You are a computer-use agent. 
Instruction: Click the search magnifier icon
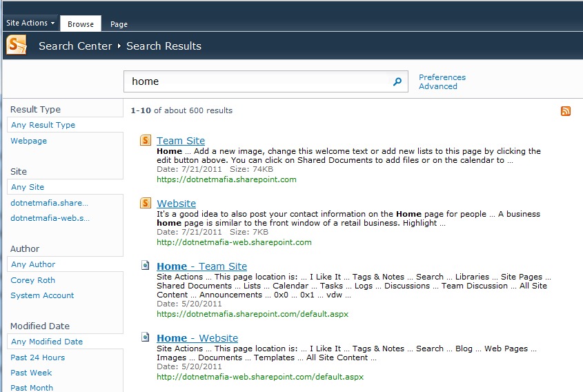tap(397, 81)
